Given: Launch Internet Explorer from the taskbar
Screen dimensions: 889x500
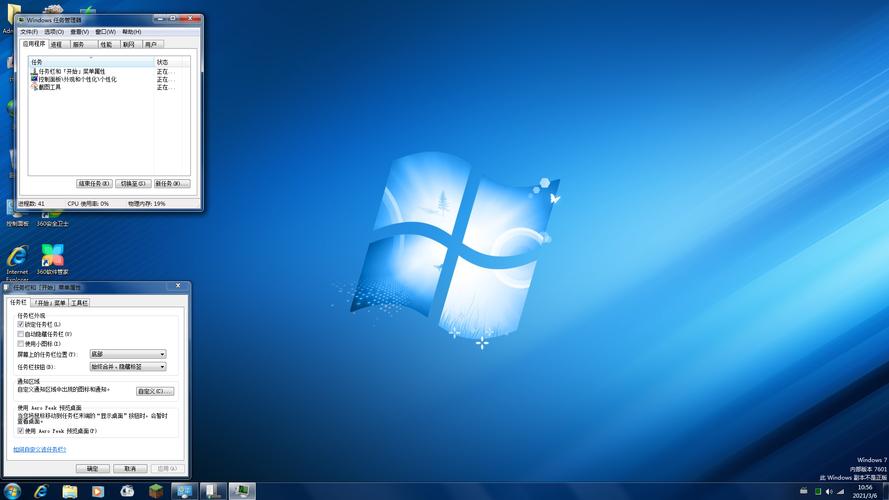Looking at the screenshot, I should click(x=41, y=491).
